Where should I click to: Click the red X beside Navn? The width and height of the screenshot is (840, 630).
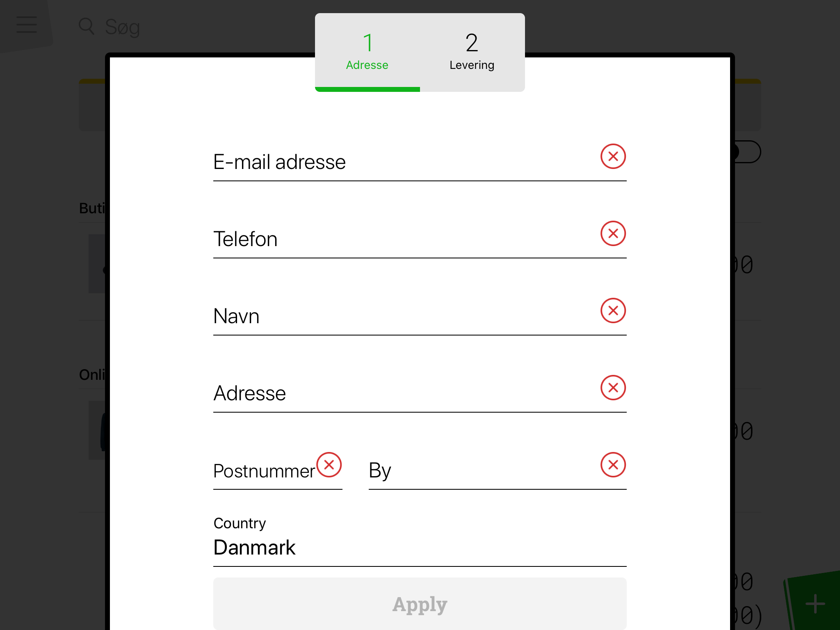click(x=613, y=310)
